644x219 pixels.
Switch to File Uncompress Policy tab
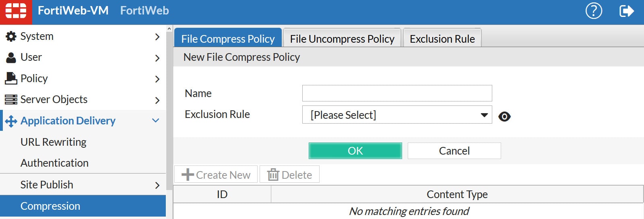[x=342, y=39]
